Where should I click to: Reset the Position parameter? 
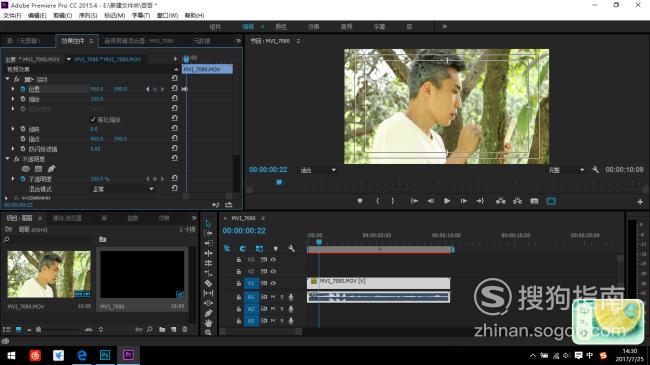click(175, 88)
